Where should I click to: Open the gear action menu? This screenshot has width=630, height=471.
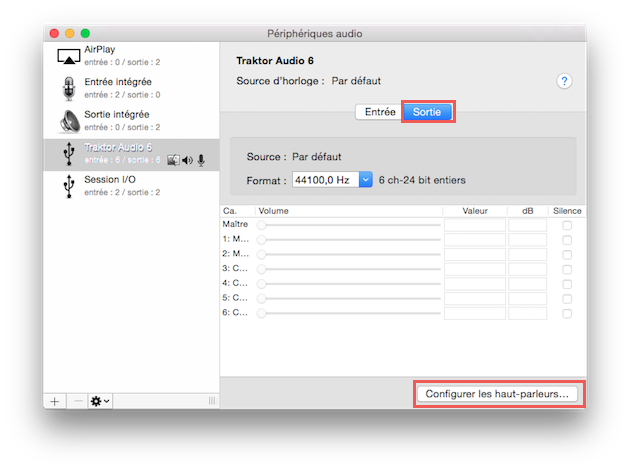click(100, 401)
